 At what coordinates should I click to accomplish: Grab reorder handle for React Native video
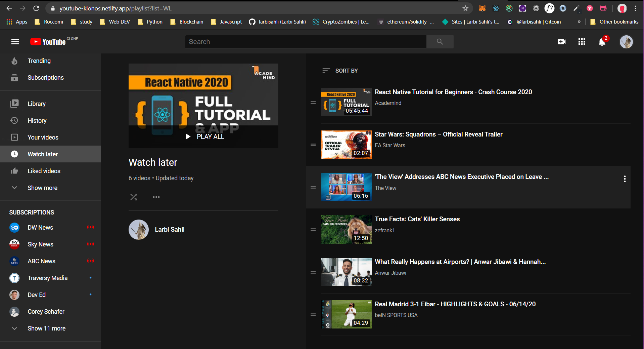(313, 103)
